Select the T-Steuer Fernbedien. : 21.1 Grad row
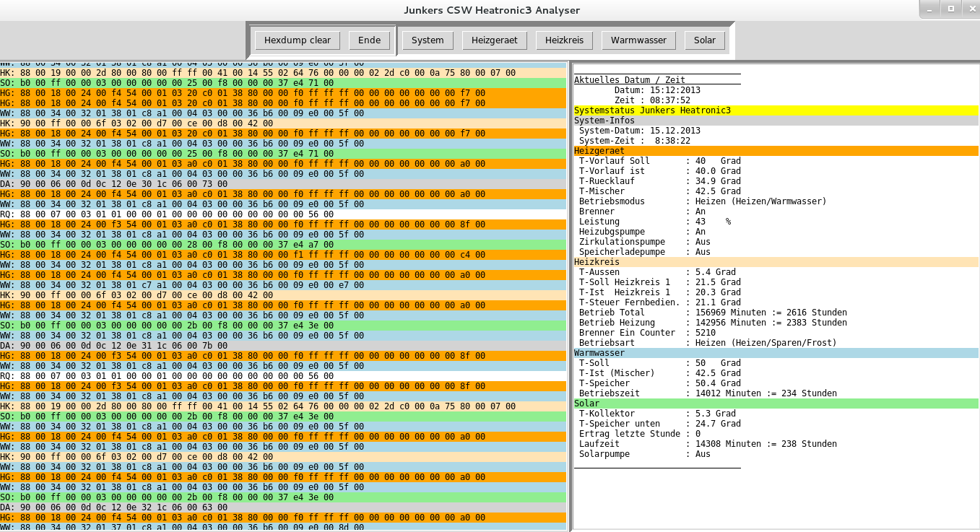 pyautogui.click(x=660, y=302)
